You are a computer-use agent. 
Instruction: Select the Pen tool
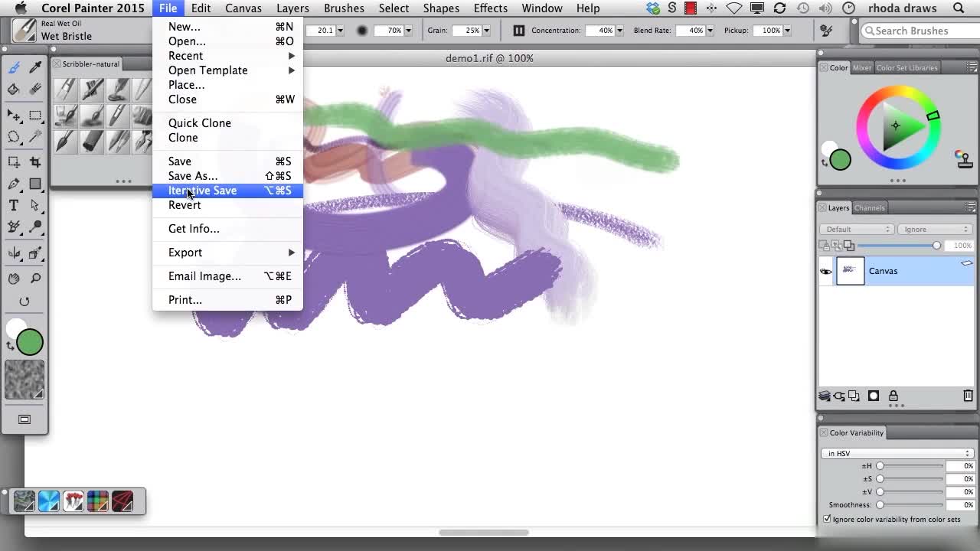pos(14,184)
